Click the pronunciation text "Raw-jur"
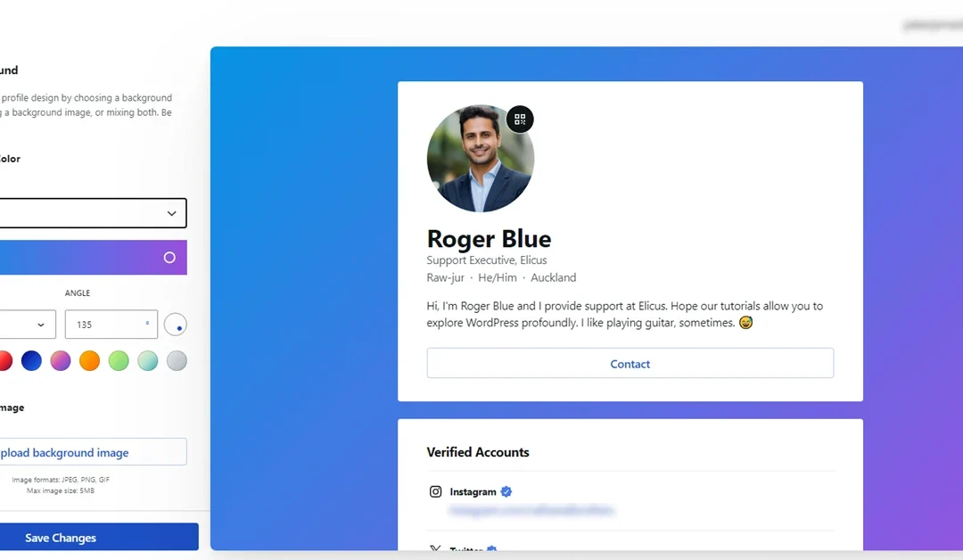 coord(445,277)
